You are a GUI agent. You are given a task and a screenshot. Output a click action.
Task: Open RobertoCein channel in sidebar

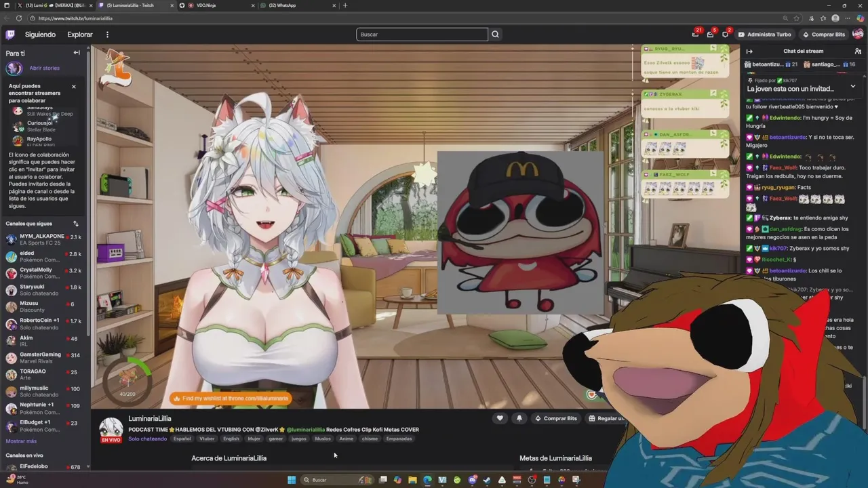(43, 324)
